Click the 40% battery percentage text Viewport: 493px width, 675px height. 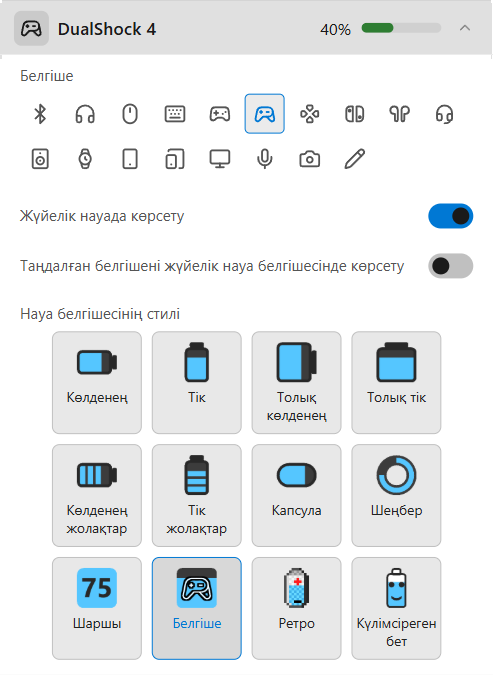pyautogui.click(x=335, y=30)
